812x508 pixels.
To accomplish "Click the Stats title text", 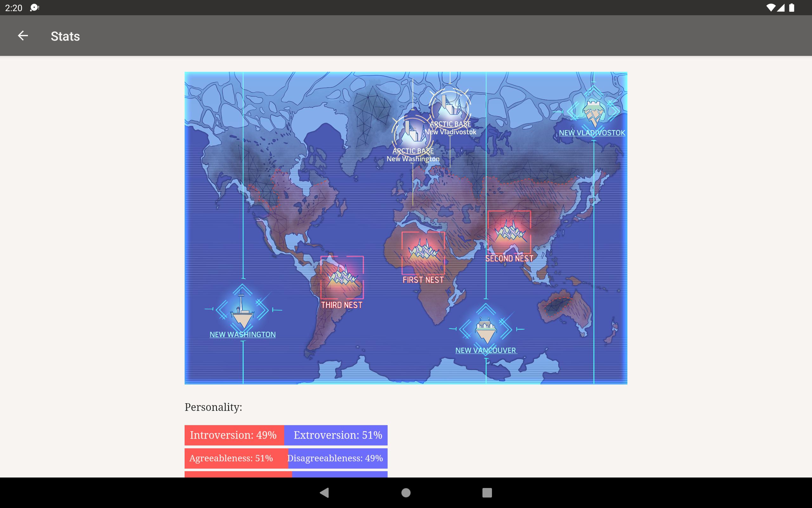I will click(x=65, y=36).
